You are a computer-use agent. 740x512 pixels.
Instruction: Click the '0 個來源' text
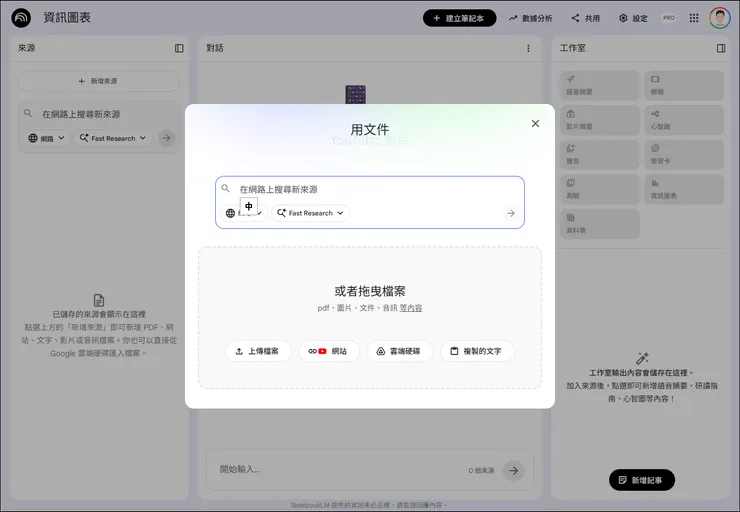point(481,470)
